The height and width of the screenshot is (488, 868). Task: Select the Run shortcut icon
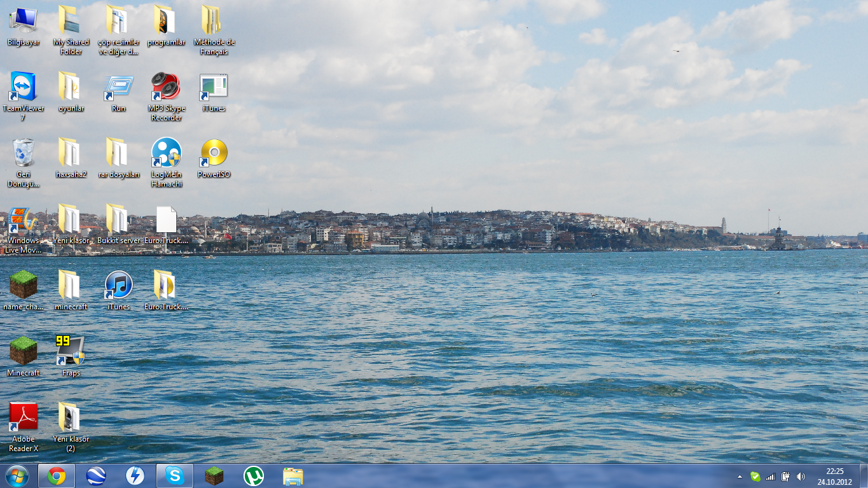[x=119, y=92]
